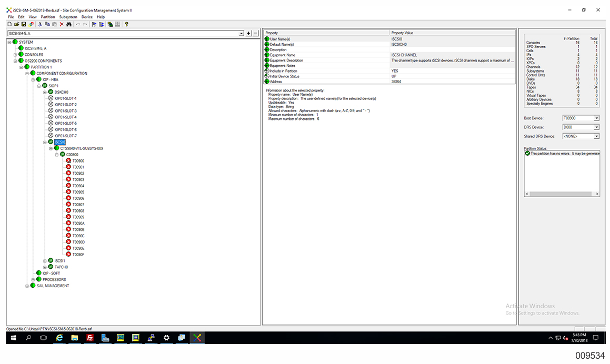This screenshot has width=610, height=364.
Task: Select the IOP01-SLOT-3 tree item
Action: click(x=65, y=111)
